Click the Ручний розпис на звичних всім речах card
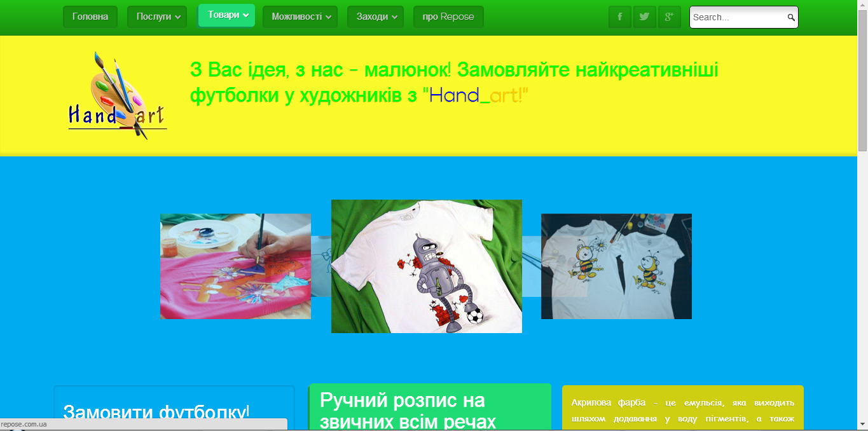Viewport: 868px width, 431px height. [429, 407]
